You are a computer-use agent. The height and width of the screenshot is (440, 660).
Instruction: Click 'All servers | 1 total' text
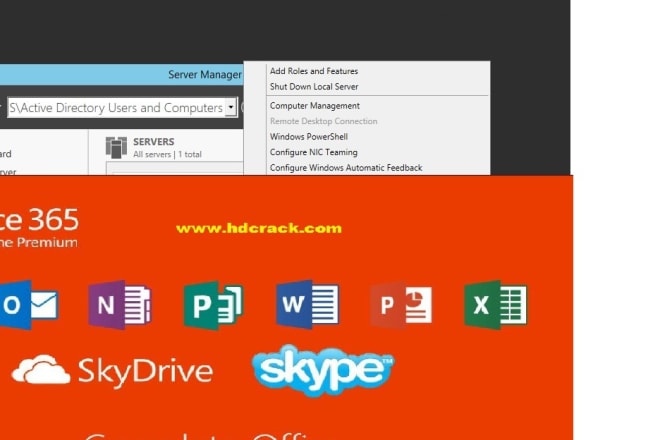167,155
